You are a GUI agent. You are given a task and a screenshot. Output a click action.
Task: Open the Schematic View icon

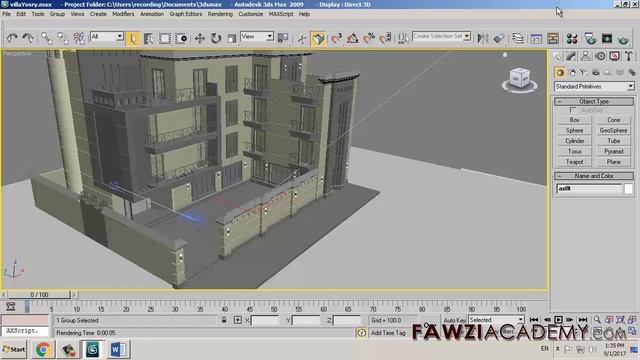pos(553,38)
